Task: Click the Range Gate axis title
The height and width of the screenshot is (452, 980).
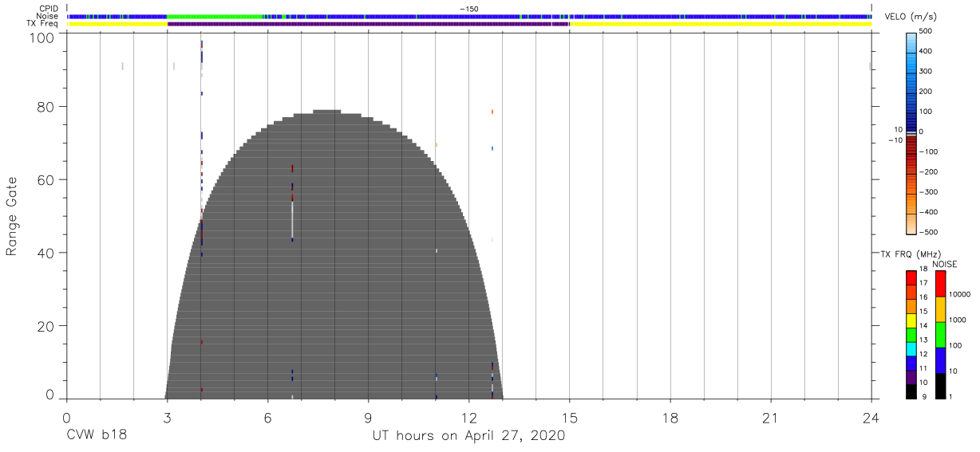Action: click(x=12, y=217)
